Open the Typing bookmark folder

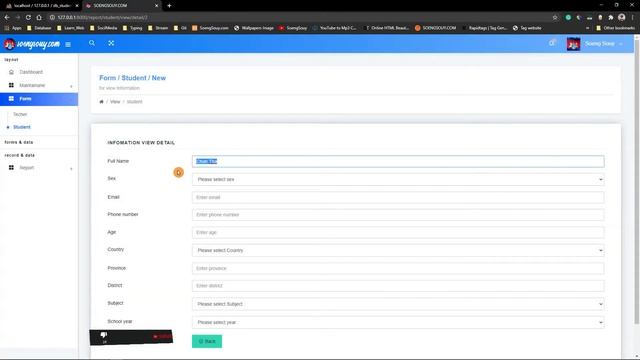pyautogui.click(x=132, y=28)
